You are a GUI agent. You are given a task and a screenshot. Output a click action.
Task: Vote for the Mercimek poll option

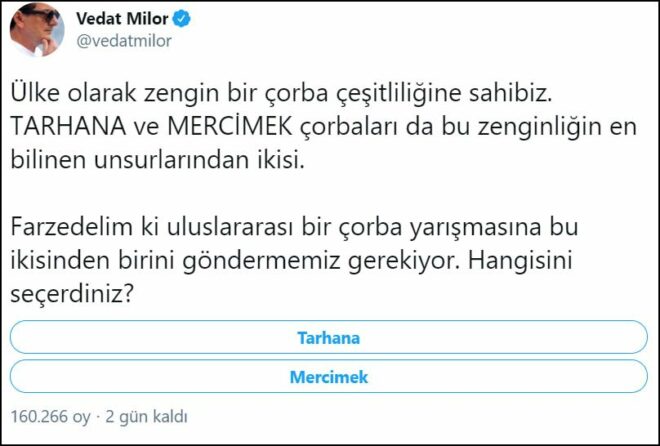(329, 377)
